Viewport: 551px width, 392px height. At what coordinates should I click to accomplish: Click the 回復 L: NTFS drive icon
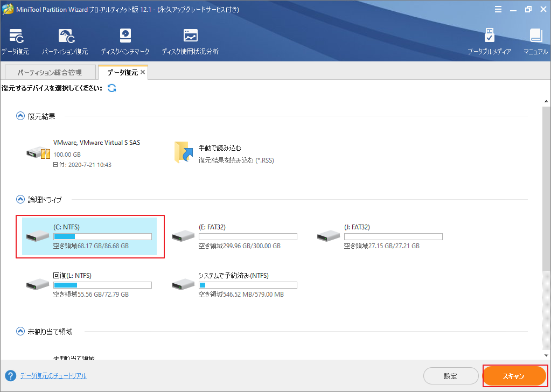38,284
